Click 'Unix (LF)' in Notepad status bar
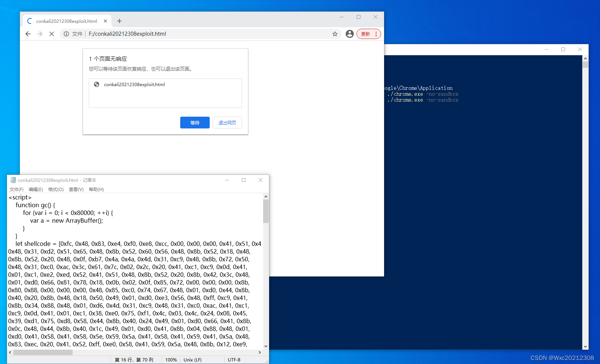 [192, 360]
